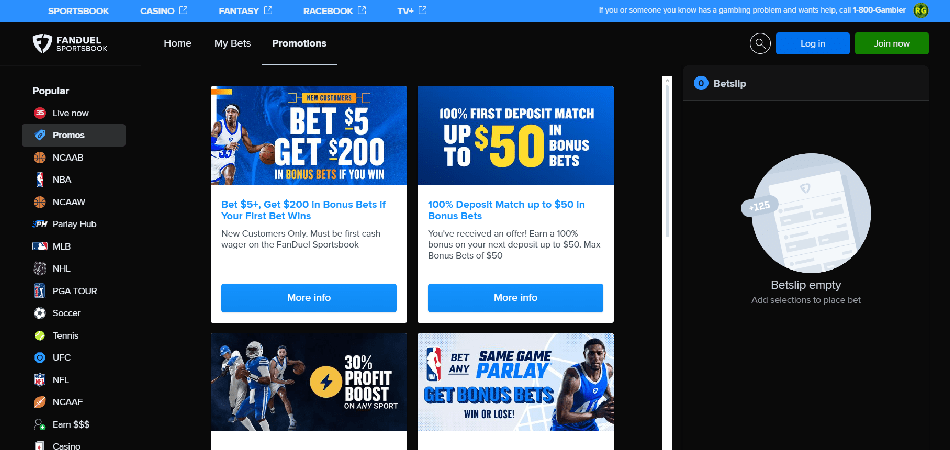Go to MLB section
Image resolution: width=950 pixels, height=450 pixels.
[52, 247]
